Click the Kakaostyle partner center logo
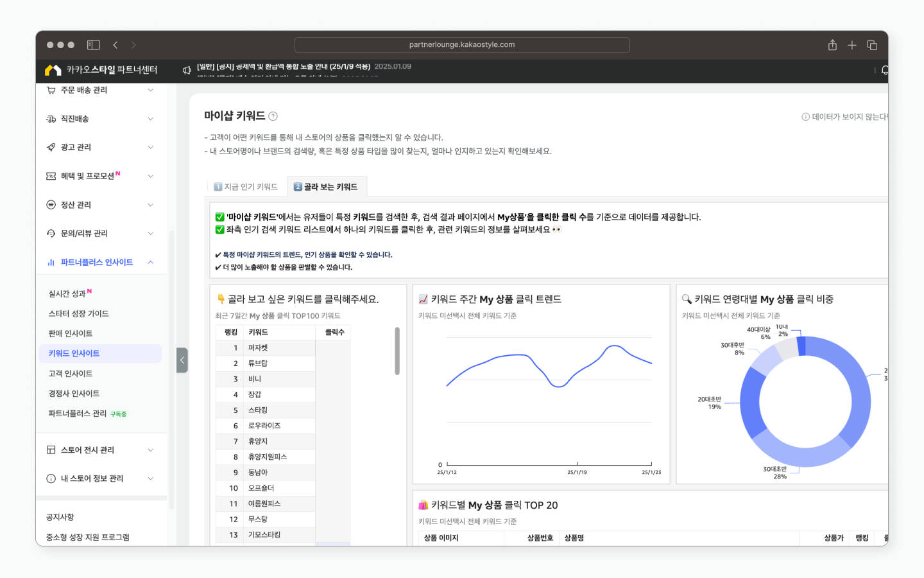This screenshot has width=924, height=578. coord(101,69)
